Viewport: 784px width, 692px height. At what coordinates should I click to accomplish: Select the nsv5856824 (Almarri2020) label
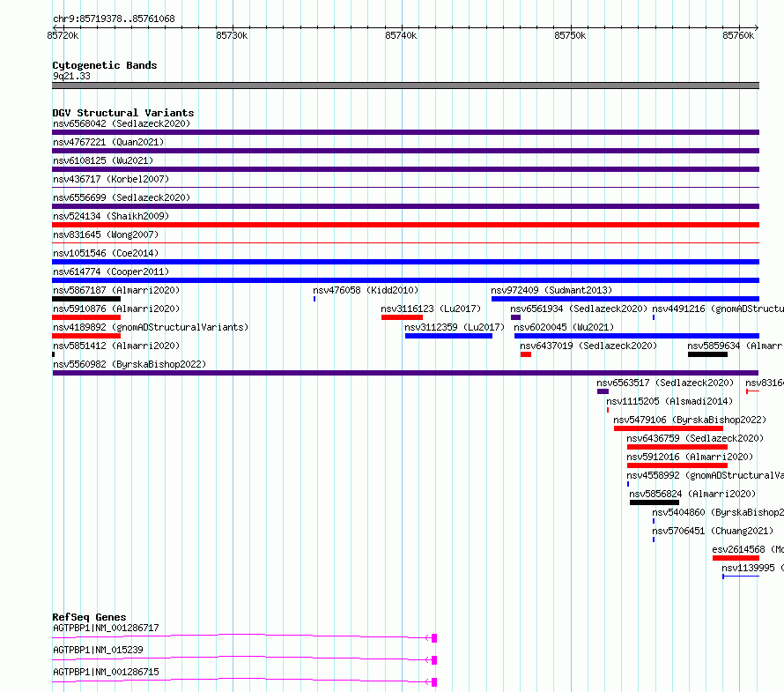coord(692,494)
